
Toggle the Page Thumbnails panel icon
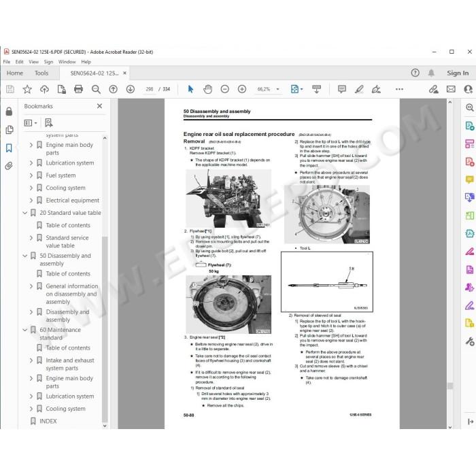click(9, 130)
